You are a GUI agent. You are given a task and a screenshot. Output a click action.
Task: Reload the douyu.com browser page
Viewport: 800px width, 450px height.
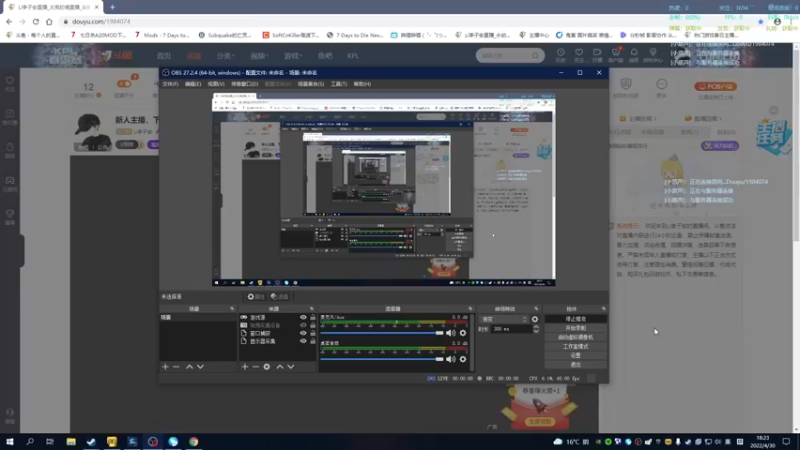36,21
